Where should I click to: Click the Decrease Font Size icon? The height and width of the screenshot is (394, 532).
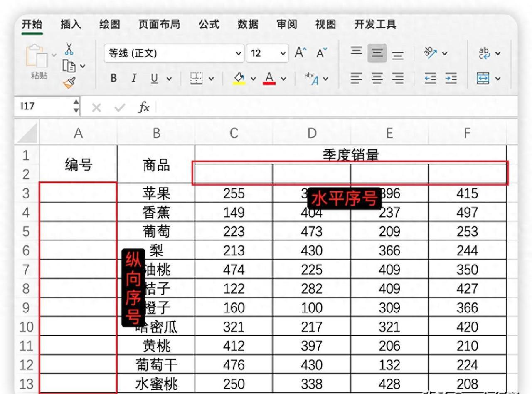322,53
